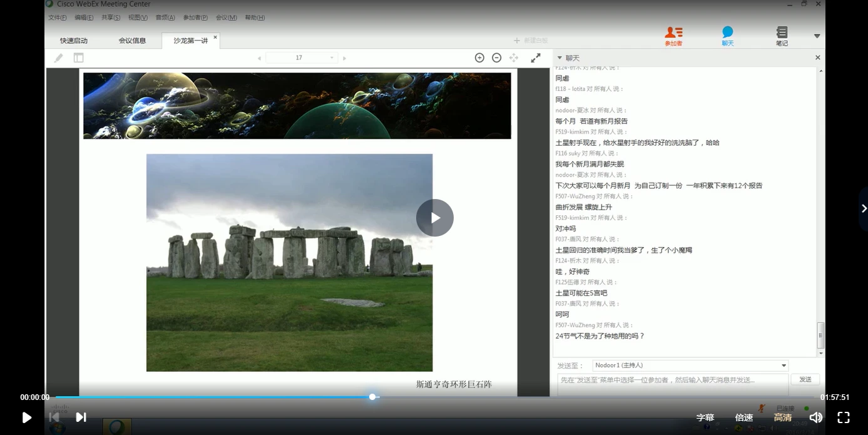This screenshot has height=435, width=868.
Task: Click the message '每个月 若道有新月报告'
Action: coord(591,121)
